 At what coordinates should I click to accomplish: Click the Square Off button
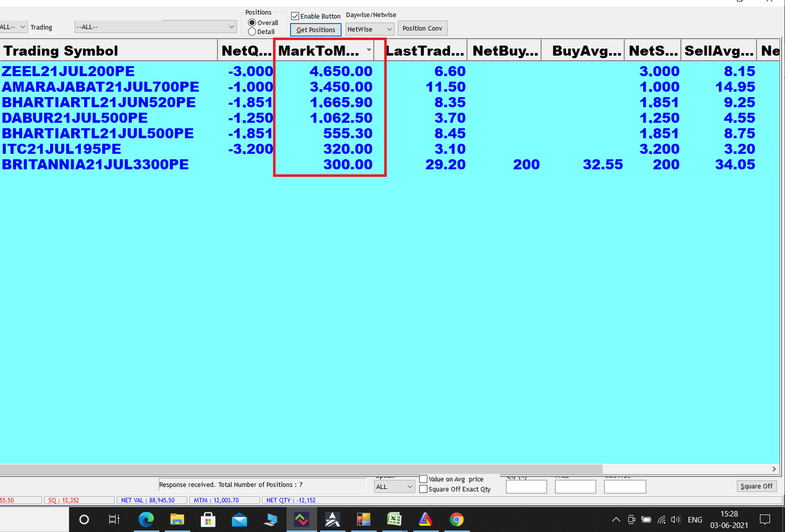coord(756,486)
